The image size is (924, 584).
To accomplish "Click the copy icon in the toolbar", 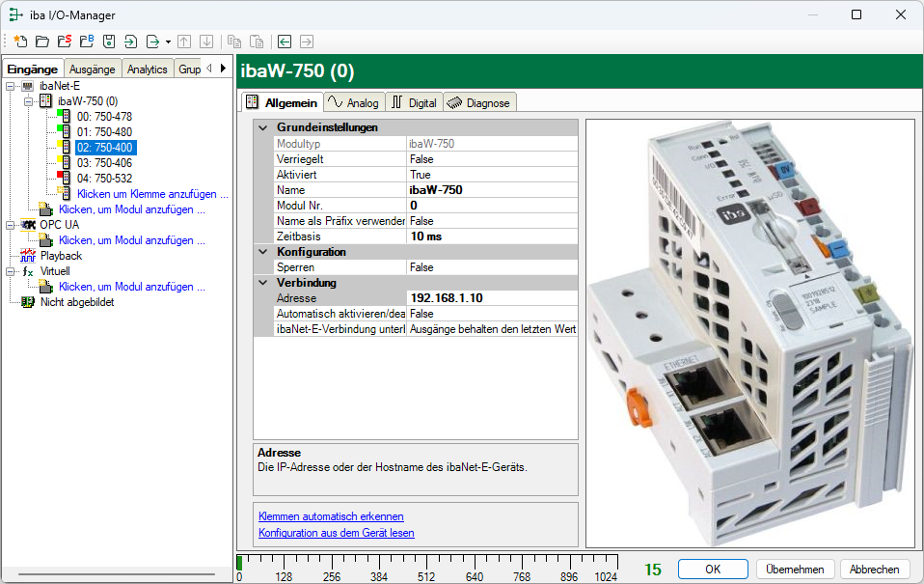I will pyautogui.click(x=234, y=42).
